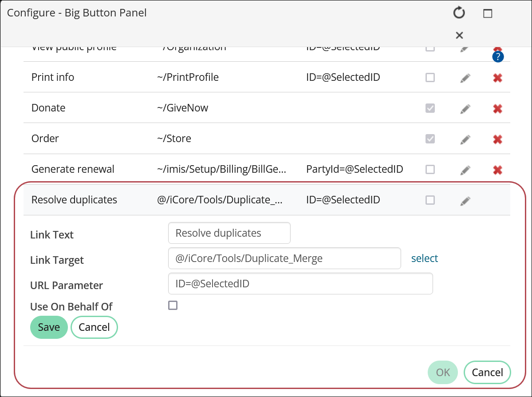The width and height of the screenshot is (532, 397).
Task: Click the select link beside Link Target
Action: click(x=425, y=258)
